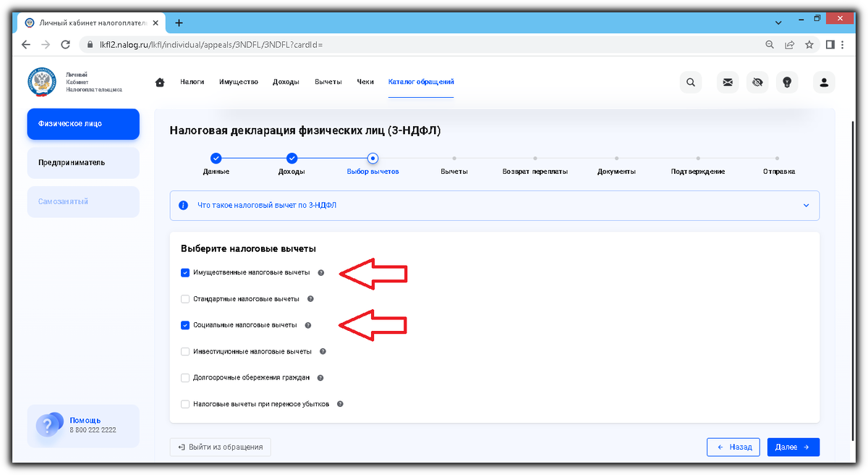This screenshot has width=868, height=475.
Task: Open the browser tab list chevron
Action: (x=778, y=22)
